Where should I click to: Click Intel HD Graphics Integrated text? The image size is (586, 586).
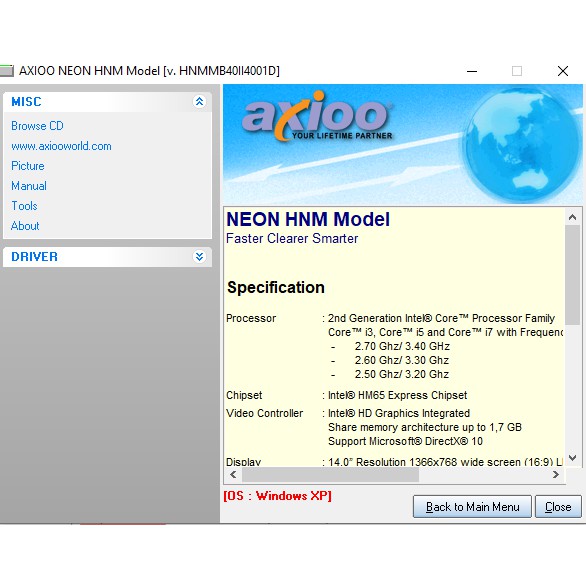click(399, 413)
